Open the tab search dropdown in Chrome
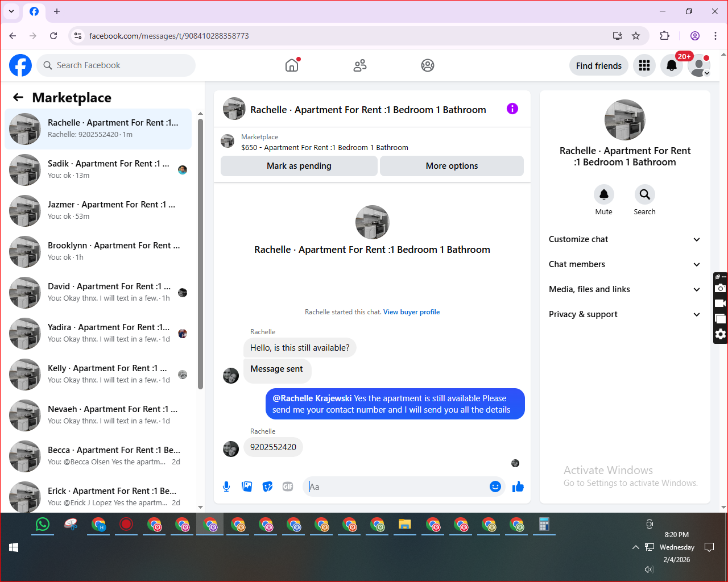This screenshot has width=728, height=582. point(11,11)
